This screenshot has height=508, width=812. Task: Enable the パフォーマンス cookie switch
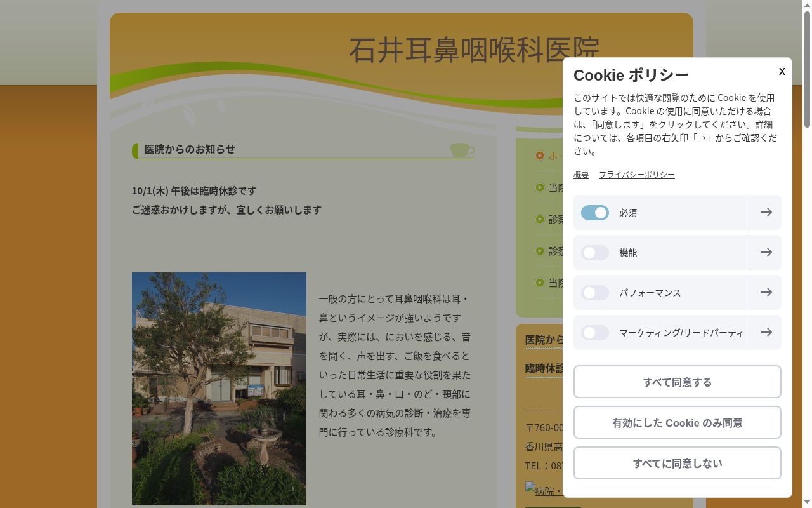(x=595, y=293)
